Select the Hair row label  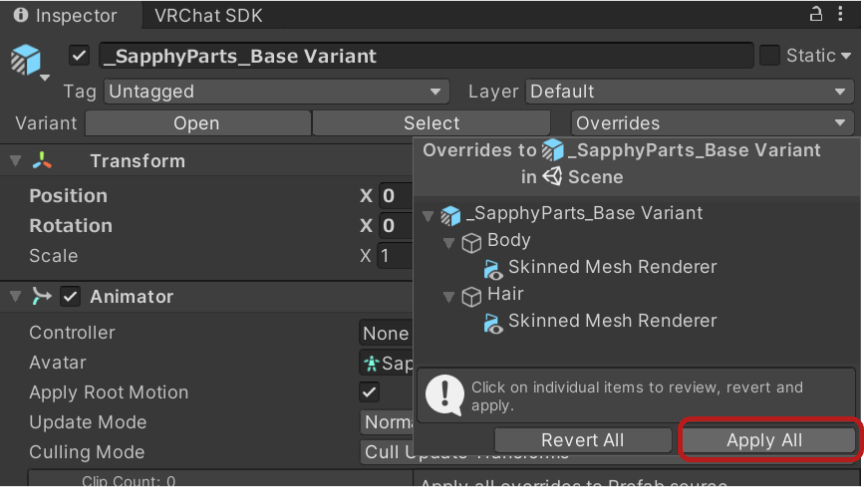[505, 294]
